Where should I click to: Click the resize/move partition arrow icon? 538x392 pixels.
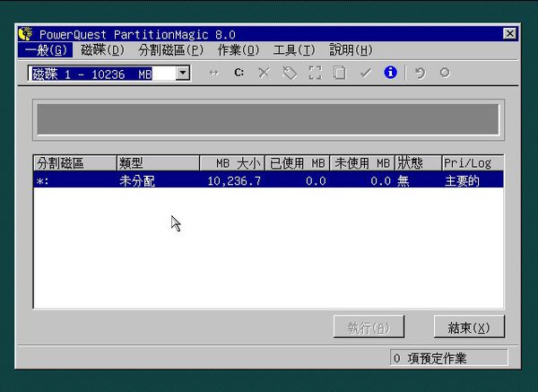[213, 73]
